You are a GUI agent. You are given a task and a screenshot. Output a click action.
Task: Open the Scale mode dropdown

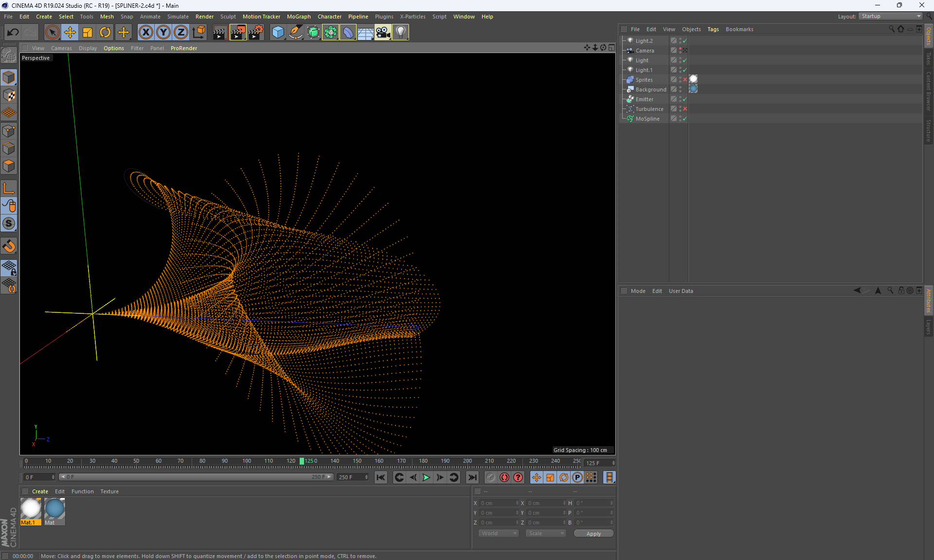coord(546,533)
